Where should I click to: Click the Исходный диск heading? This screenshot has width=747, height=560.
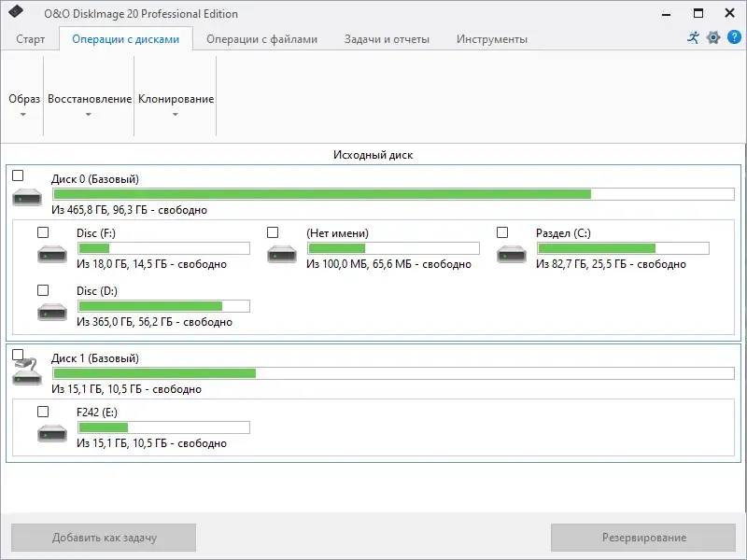(373, 155)
